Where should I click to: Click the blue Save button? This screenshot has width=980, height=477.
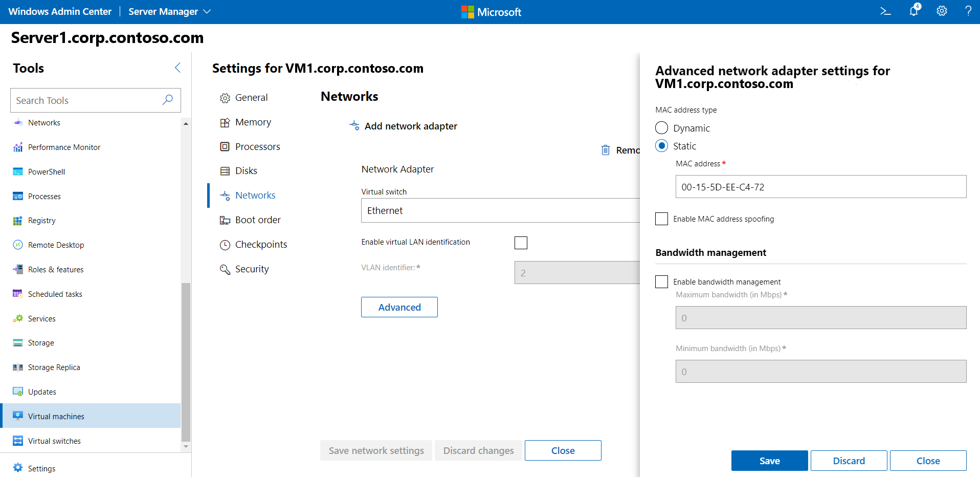click(x=769, y=461)
